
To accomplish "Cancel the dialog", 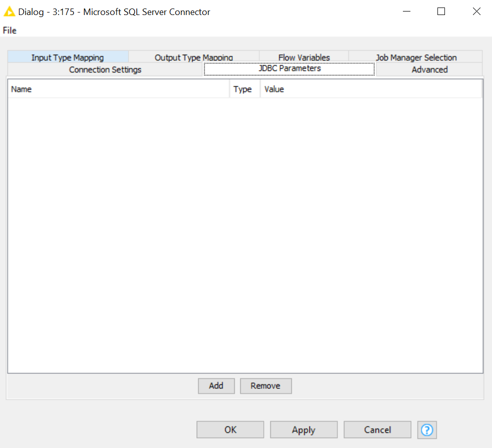I will [377, 429].
